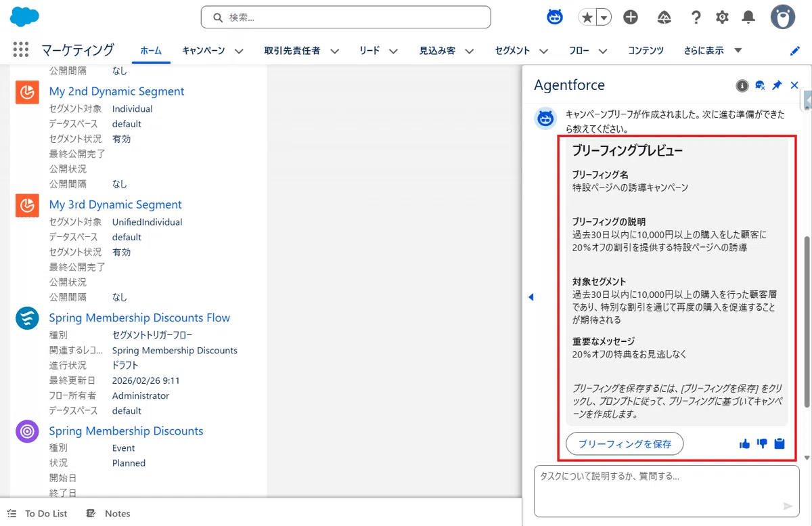
Task: Open the Setup gear menu
Action: [722, 18]
